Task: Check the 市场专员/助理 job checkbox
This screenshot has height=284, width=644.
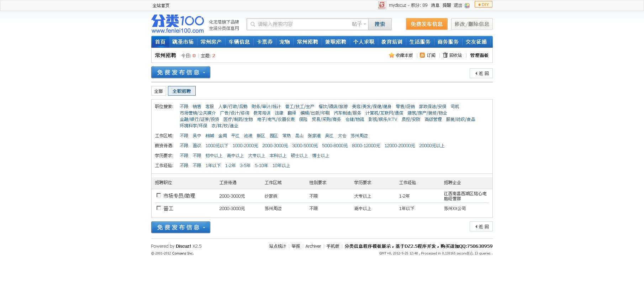Action: coord(159,195)
